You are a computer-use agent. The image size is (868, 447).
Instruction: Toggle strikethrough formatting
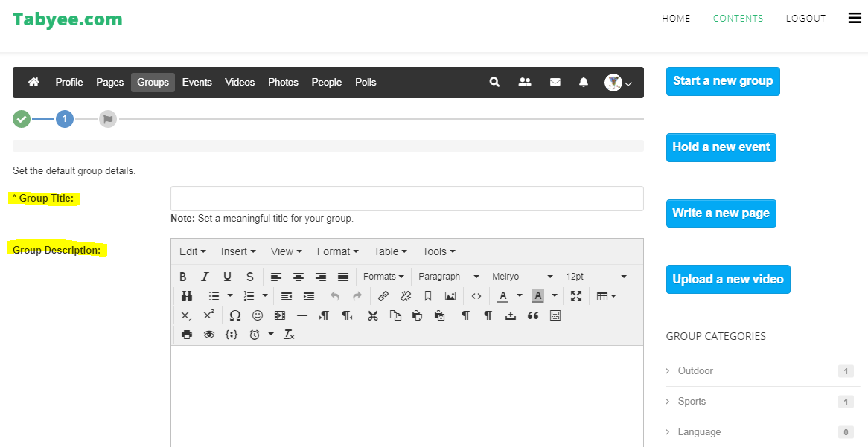249,277
